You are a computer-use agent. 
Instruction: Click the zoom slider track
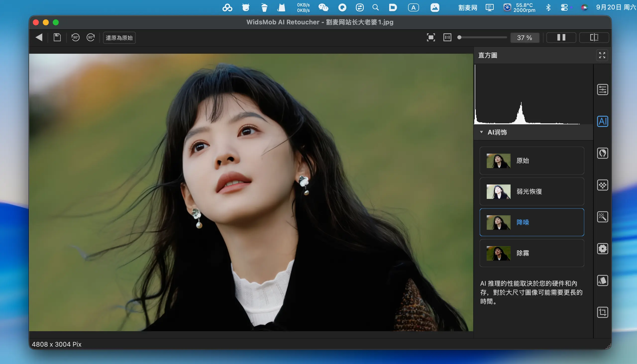pyautogui.click(x=483, y=38)
